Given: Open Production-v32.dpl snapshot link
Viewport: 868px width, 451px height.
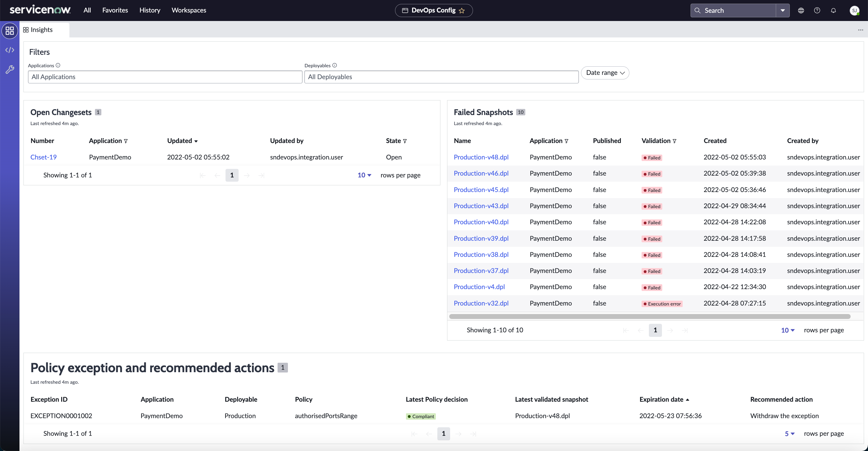Looking at the screenshot, I should pos(481,303).
